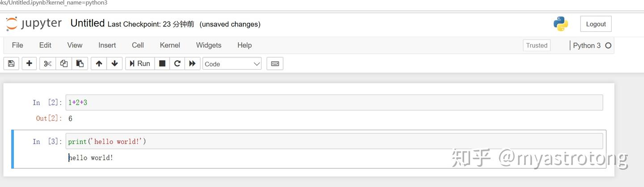Click the Logout button
Image resolution: width=644 pixels, height=187 pixels.
tap(596, 24)
